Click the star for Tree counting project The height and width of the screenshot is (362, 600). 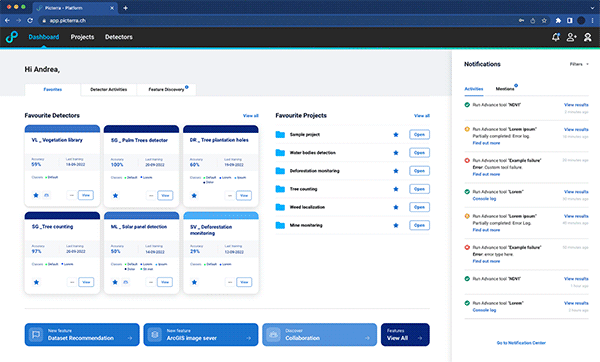(x=396, y=189)
